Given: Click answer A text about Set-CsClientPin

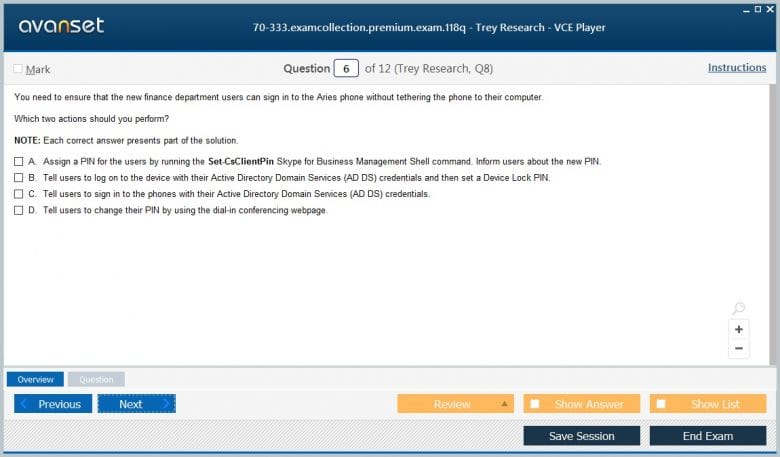Looking at the screenshot, I should [x=322, y=162].
